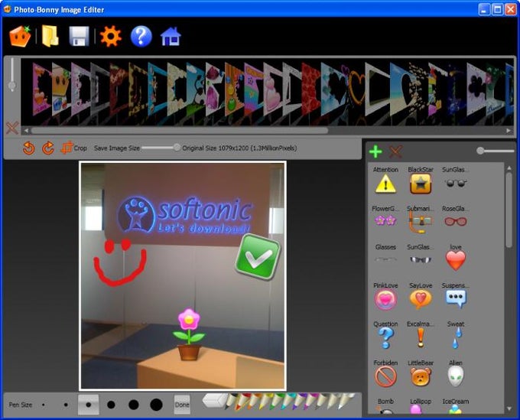Select the Sweat drops sticker
The image size is (520, 420).
pyautogui.click(x=456, y=335)
